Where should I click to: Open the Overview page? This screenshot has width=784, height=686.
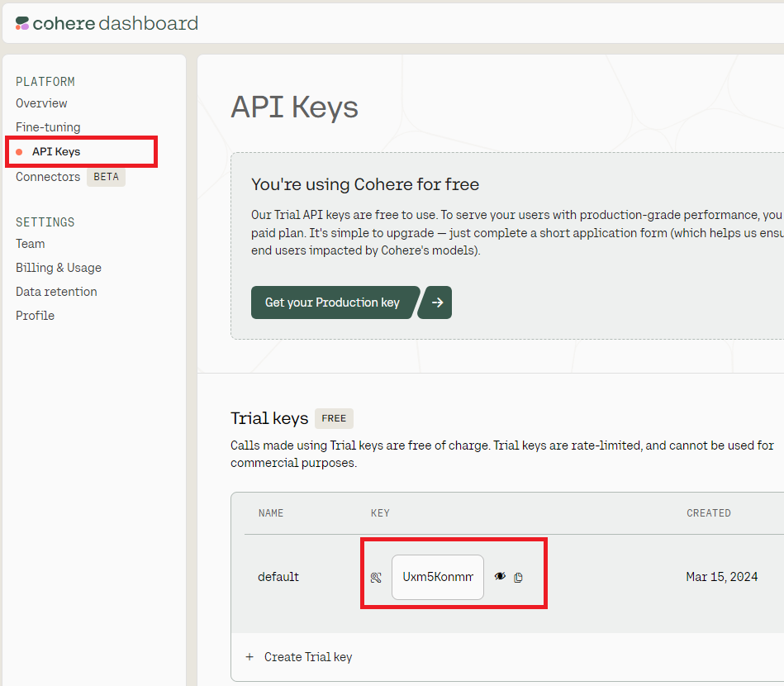(x=41, y=103)
